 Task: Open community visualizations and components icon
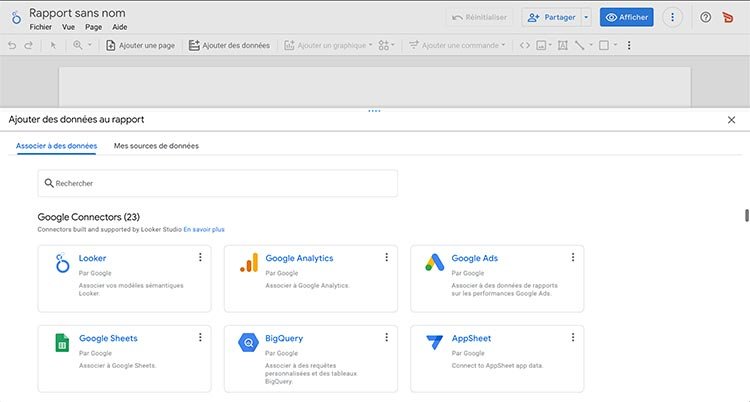[x=386, y=45]
